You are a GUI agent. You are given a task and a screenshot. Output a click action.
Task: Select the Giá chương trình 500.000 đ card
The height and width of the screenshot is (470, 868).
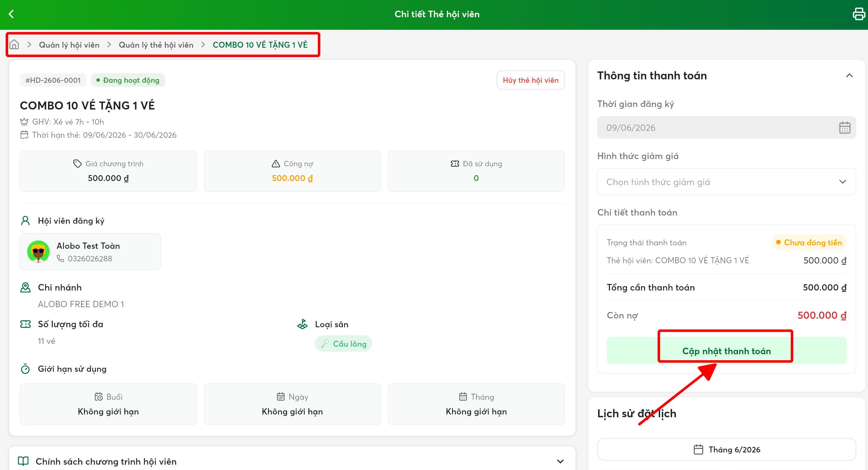[x=108, y=171]
